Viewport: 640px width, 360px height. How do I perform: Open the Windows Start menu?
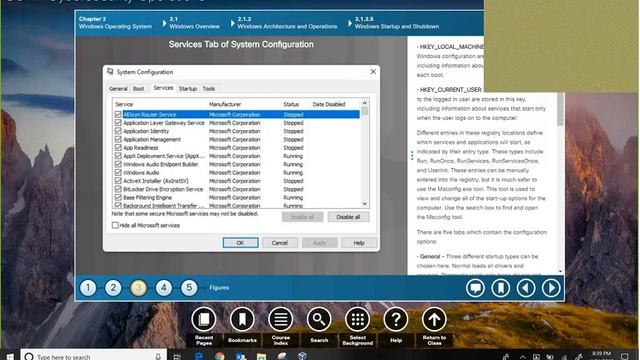pyautogui.click(x=10, y=356)
